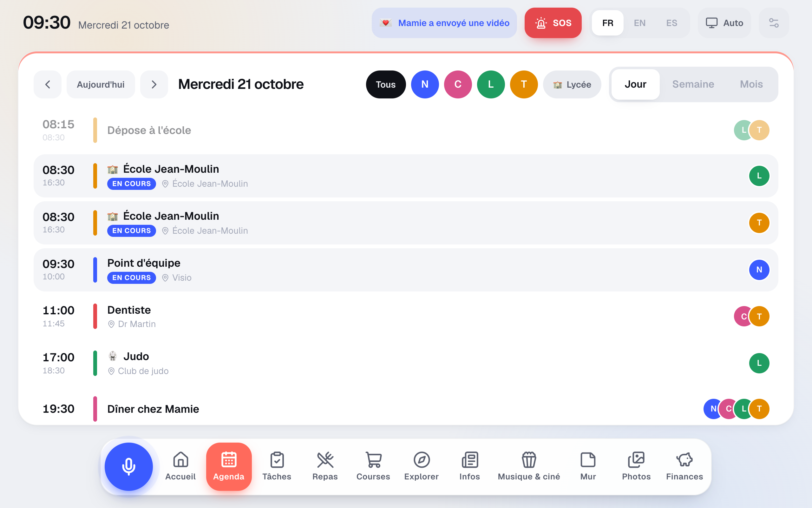This screenshot has width=812, height=508.
Task: Switch to Mois view
Action: pos(751,84)
